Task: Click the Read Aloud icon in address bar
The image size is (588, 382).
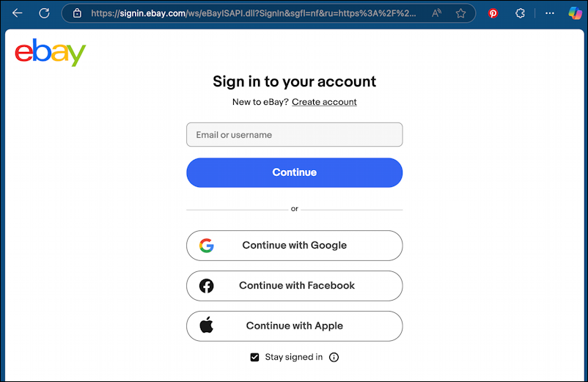Action: pos(437,13)
